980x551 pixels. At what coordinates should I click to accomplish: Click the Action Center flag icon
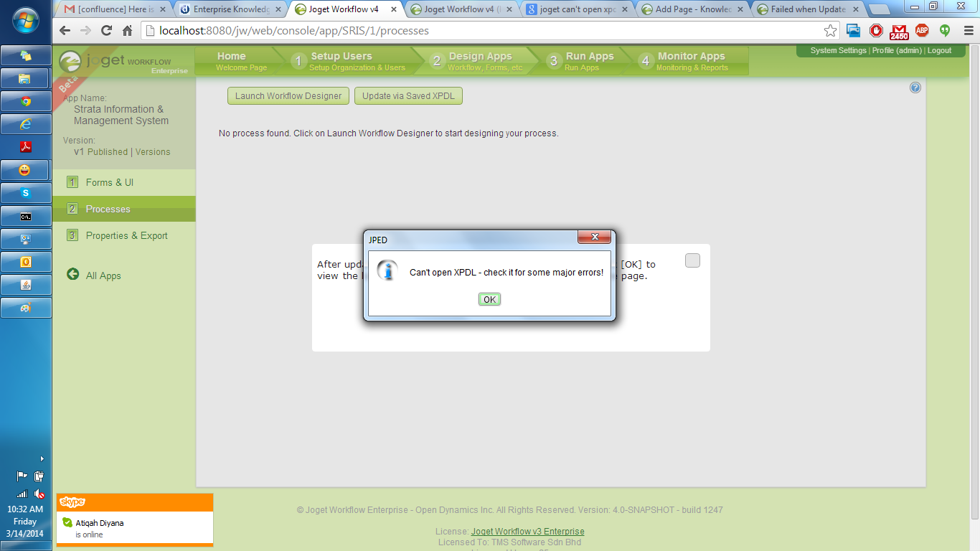pyautogui.click(x=22, y=476)
